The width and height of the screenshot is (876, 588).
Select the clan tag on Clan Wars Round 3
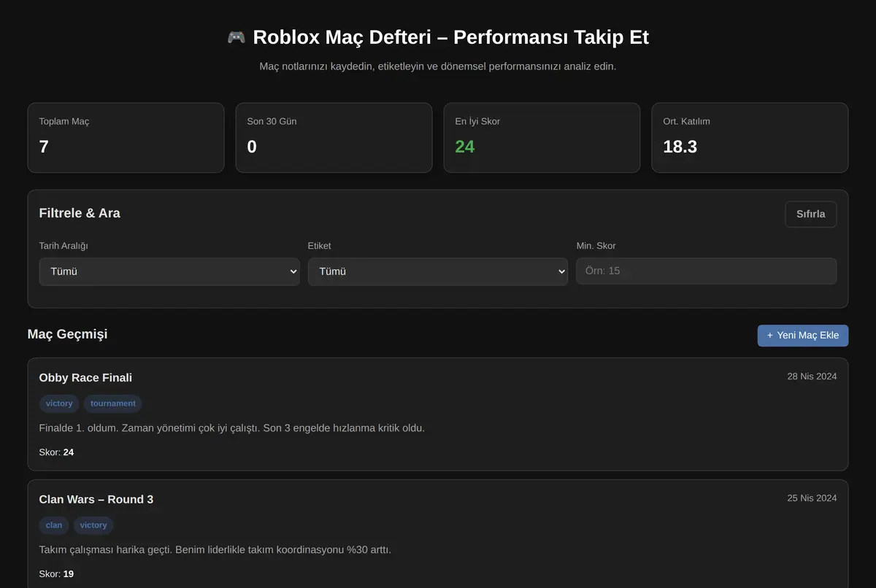point(54,525)
